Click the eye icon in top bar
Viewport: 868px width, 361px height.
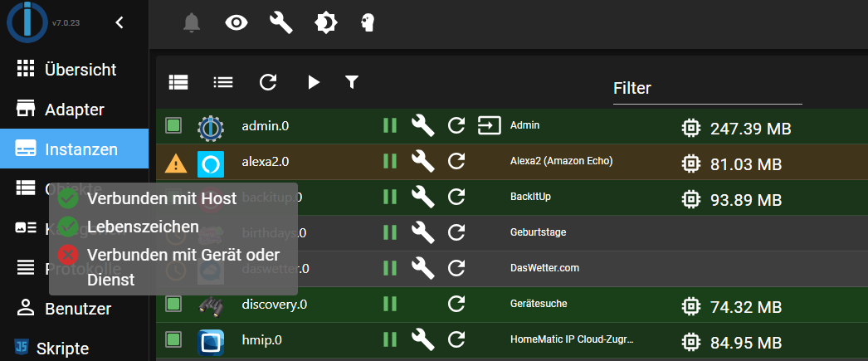pyautogui.click(x=237, y=22)
